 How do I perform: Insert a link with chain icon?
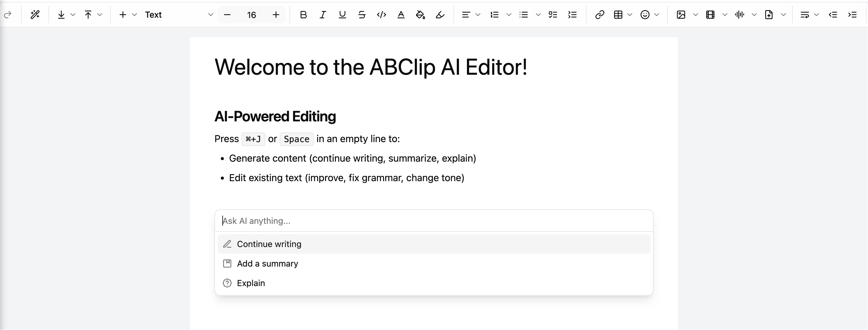(599, 15)
